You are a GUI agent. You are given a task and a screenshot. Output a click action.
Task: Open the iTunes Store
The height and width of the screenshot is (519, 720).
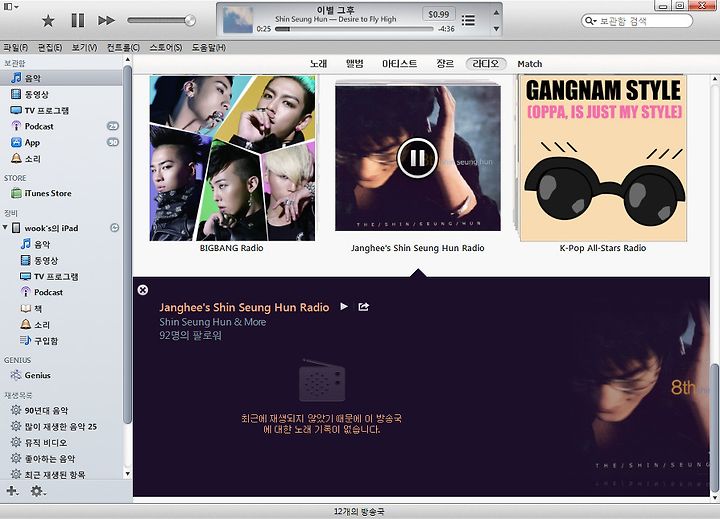tap(61, 193)
